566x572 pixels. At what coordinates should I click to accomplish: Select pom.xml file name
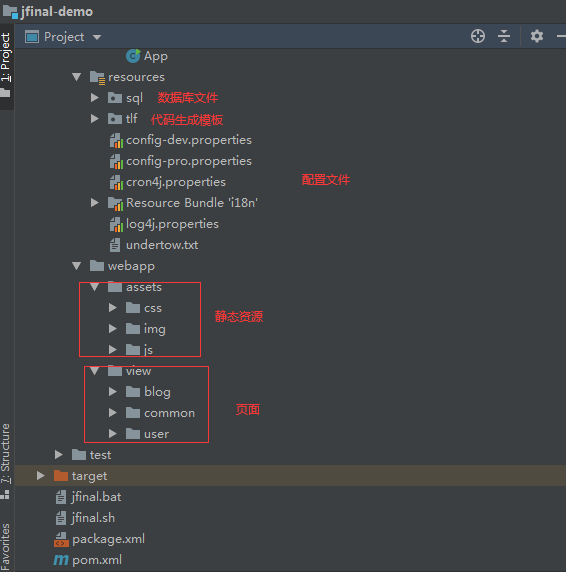click(x=97, y=560)
